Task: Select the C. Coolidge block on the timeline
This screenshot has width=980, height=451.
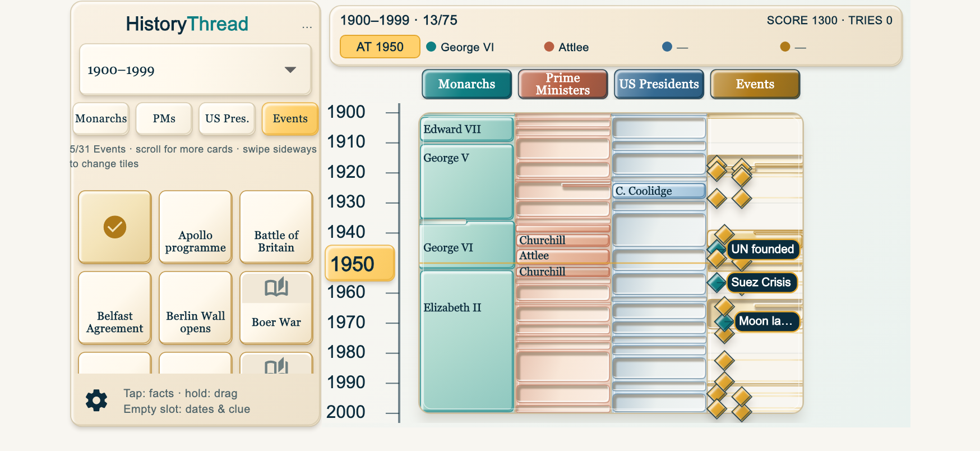Action: (659, 191)
